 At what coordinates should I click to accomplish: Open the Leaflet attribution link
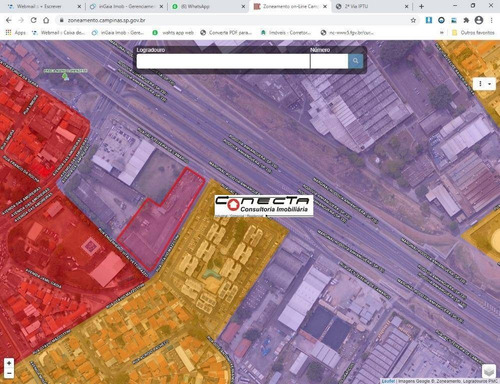click(388, 381)
